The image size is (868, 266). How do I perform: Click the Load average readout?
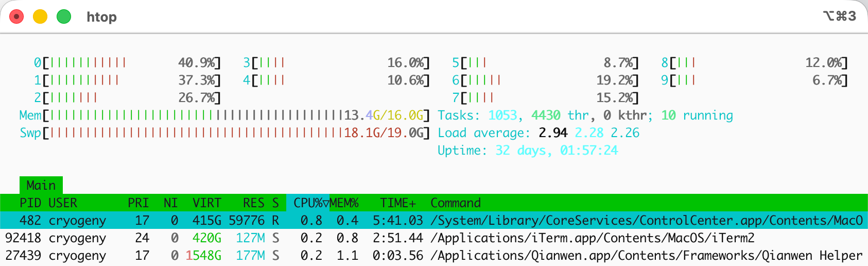(x=539, y=132)
